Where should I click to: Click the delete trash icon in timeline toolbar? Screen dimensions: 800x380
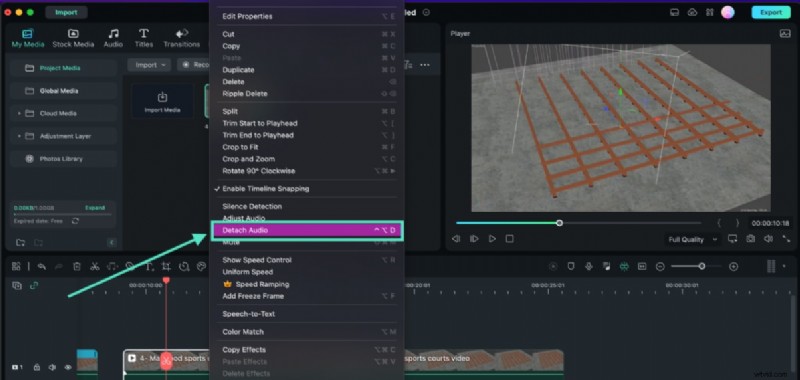(77, 266)
